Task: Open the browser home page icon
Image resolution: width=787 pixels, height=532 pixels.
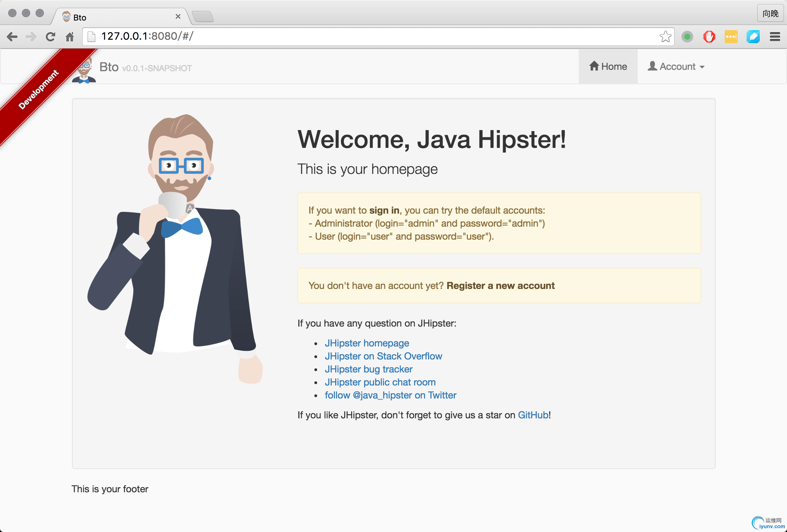Action: click(x=70, y=37)
